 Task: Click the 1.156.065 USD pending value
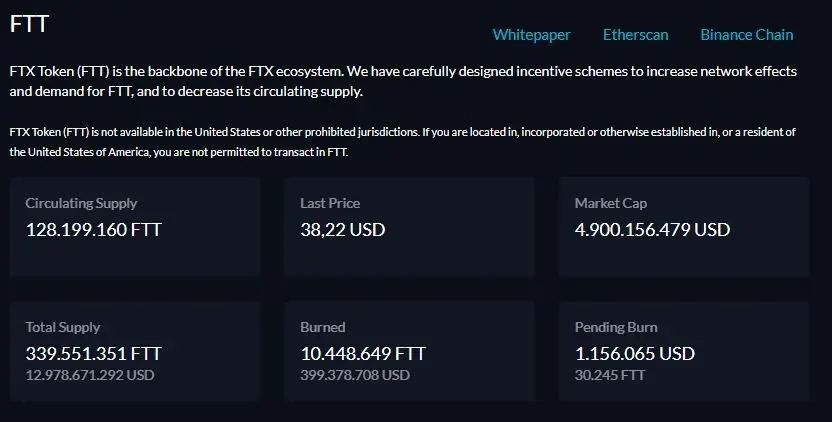[635, 354]
